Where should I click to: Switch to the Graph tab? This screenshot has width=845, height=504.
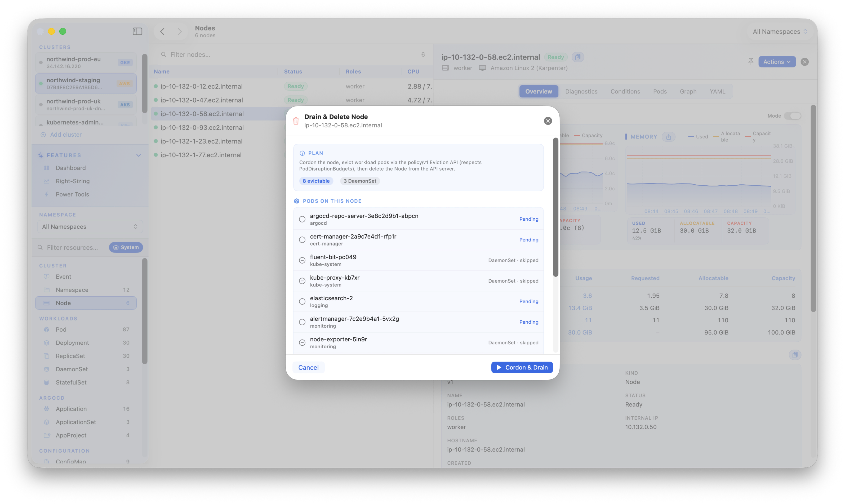pyautogui.click(x=688, y=91)
